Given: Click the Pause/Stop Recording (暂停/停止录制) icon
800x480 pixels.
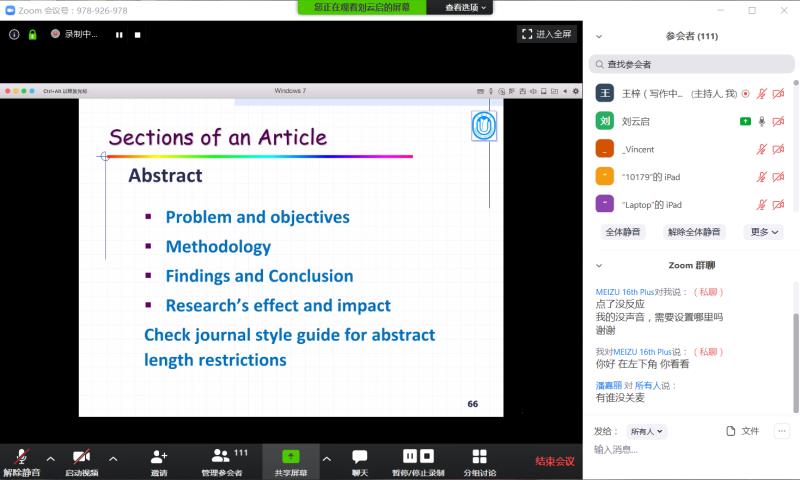Looking at the screenshot, I should click(417, 460).
